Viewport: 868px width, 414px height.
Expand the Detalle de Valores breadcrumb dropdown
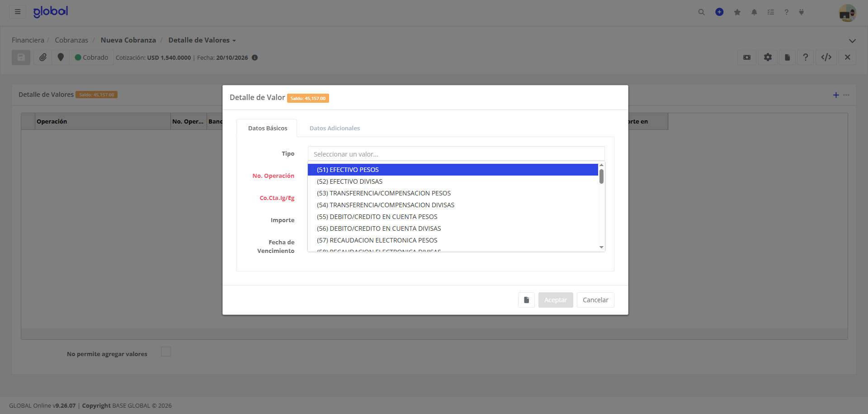pos(234,41)
